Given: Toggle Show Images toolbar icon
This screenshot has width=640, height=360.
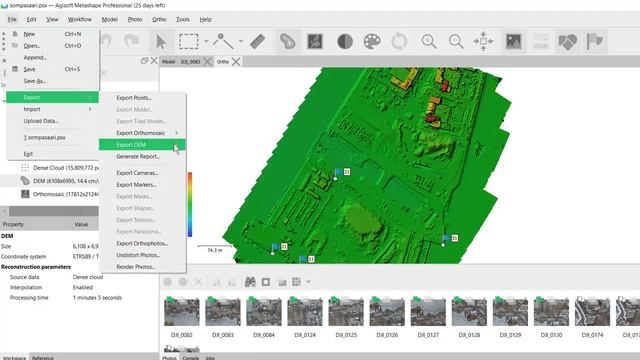Looking at the screenshot, I should tap(513, 41).
